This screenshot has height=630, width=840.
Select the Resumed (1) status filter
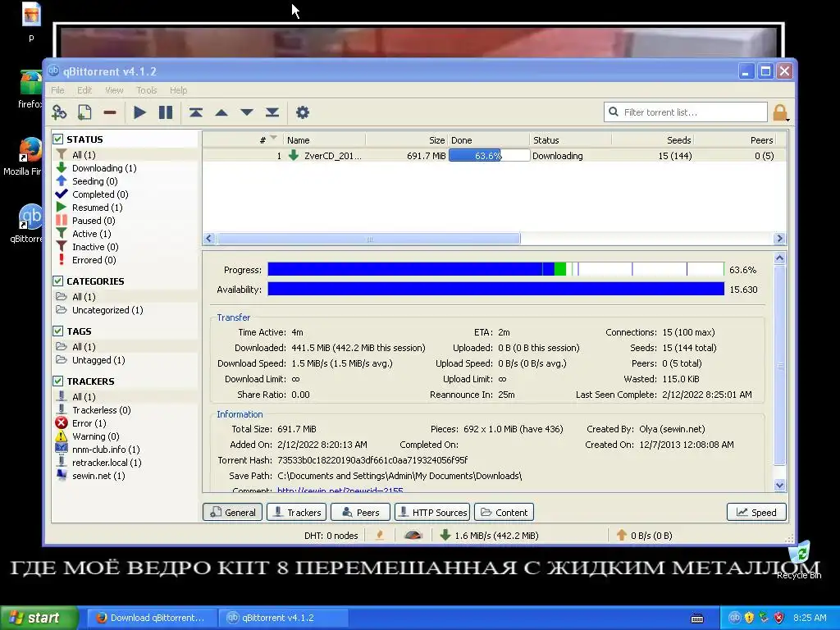coord(97,208)
